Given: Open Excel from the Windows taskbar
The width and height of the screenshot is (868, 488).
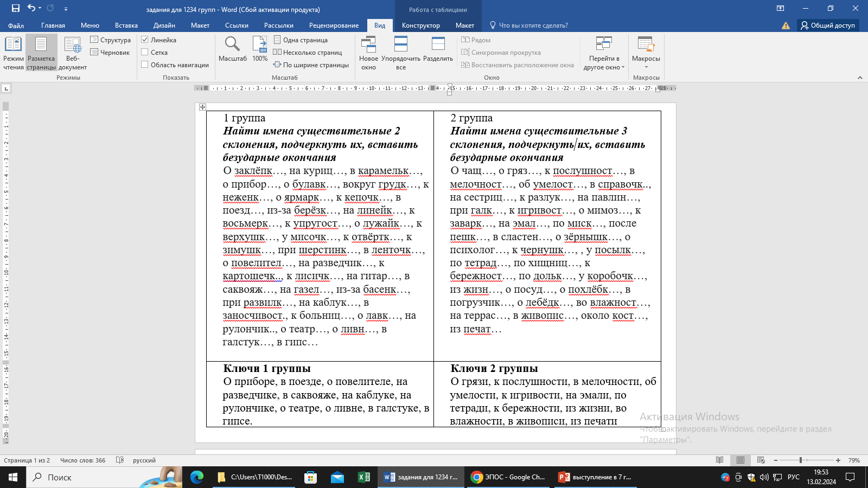Looking at the screenshot, I should pos(363,477).
